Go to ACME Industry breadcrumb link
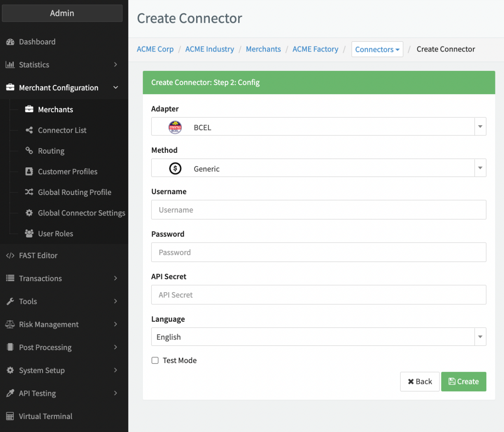Image resolution: width=504 pixels, height=432 pixels. tap(209, 49)
